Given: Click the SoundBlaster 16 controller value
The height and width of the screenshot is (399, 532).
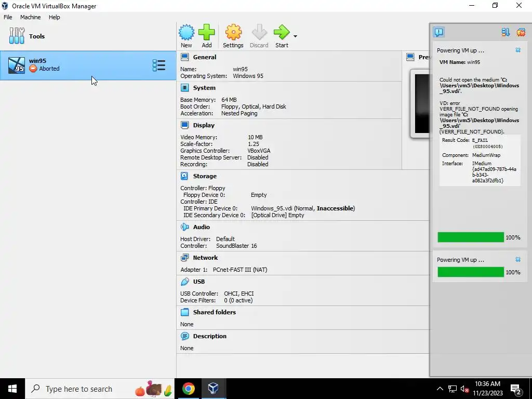Looking at the screenshot, I should (236, 246).
